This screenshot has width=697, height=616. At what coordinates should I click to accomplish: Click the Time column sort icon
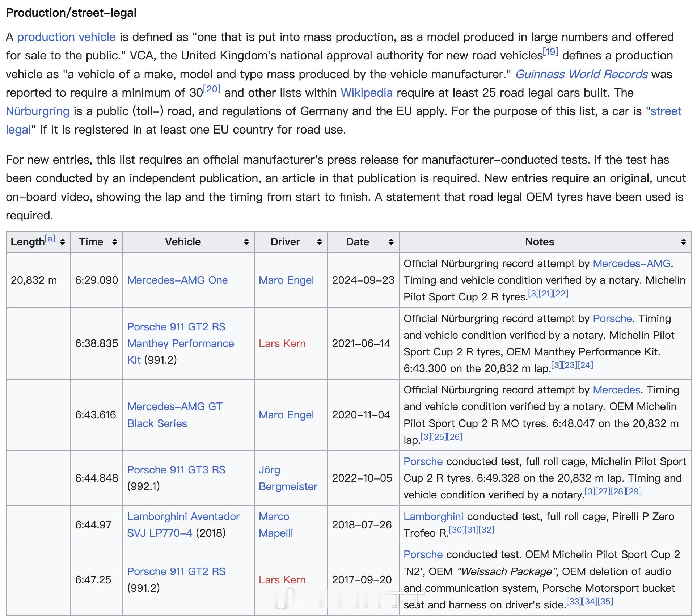(x=115, y=242)
